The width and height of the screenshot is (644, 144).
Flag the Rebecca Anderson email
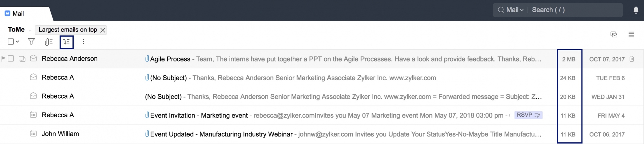click(4, 59)
